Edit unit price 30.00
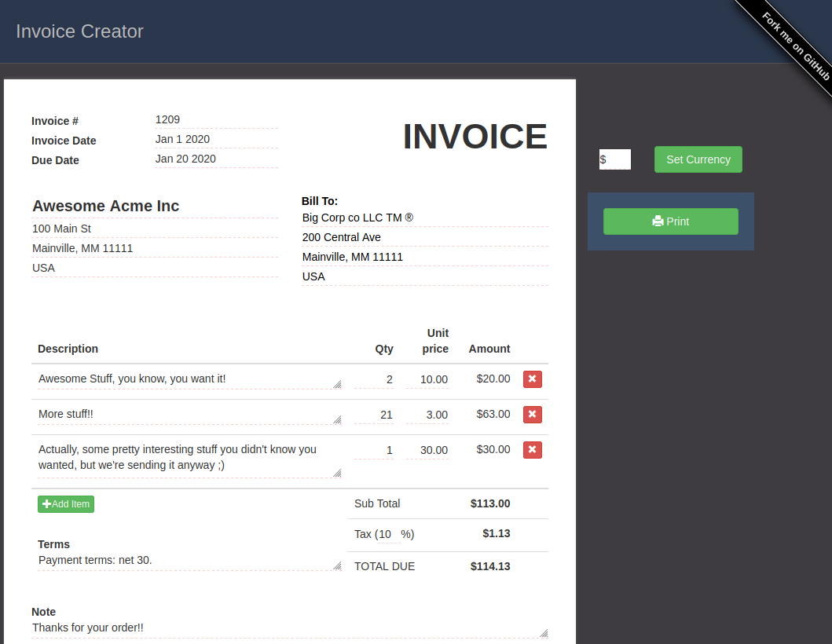832x644 pixels. point(427,450)
